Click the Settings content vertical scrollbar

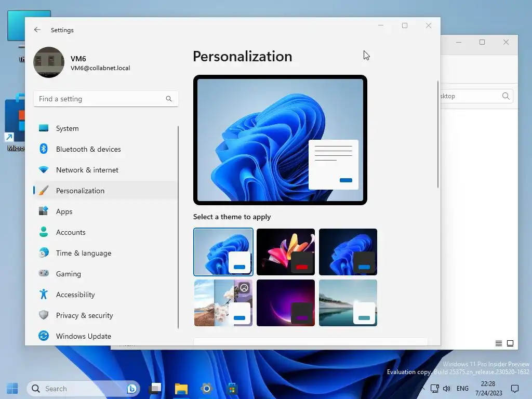[437, 134]
